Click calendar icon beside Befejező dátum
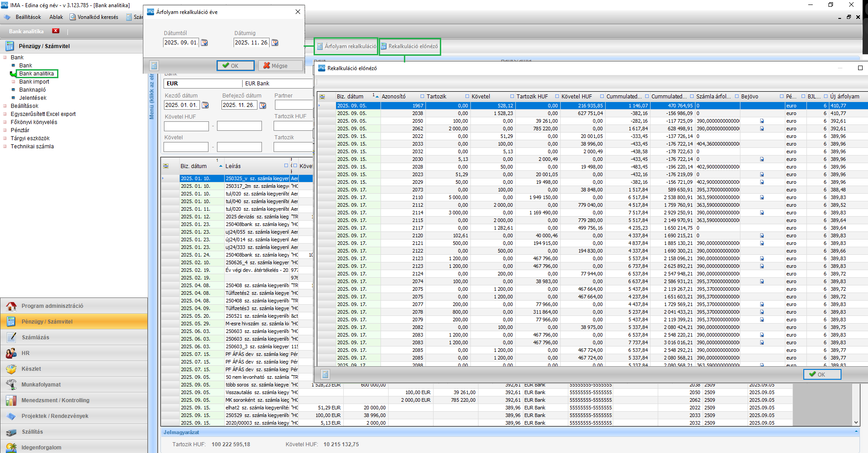Screen dimensions: 868x453 [x=263, y=105]
